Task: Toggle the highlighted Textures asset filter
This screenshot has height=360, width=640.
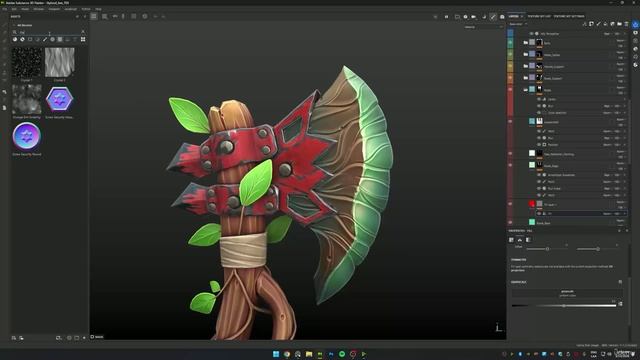Action: coord(60,40)
